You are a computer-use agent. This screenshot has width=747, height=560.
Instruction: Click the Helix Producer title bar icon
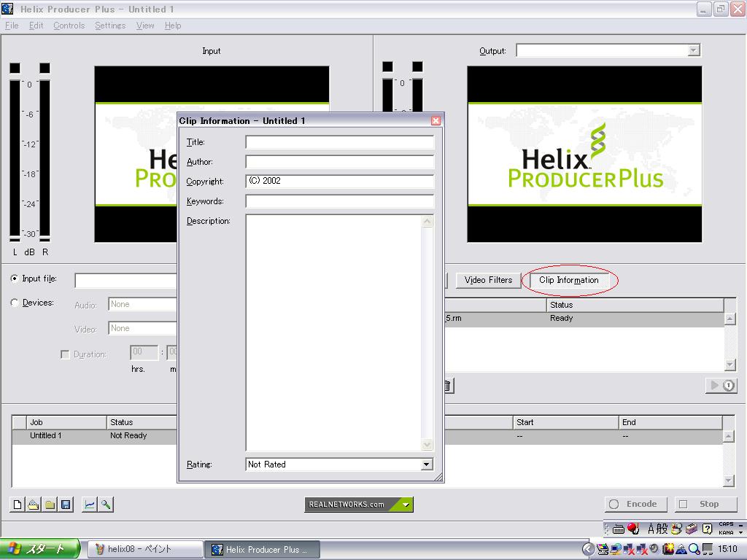point(7,9)
